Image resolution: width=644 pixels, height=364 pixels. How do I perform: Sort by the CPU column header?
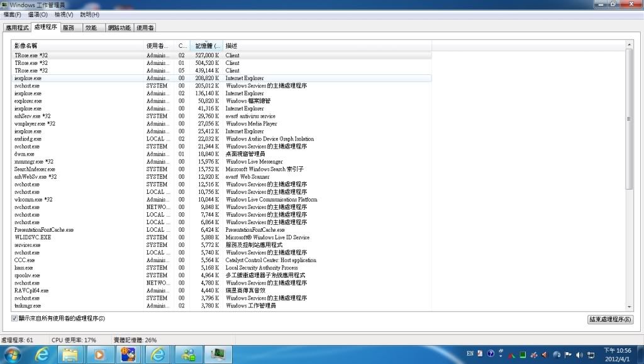pyautogui.click(x=182, y=45)
